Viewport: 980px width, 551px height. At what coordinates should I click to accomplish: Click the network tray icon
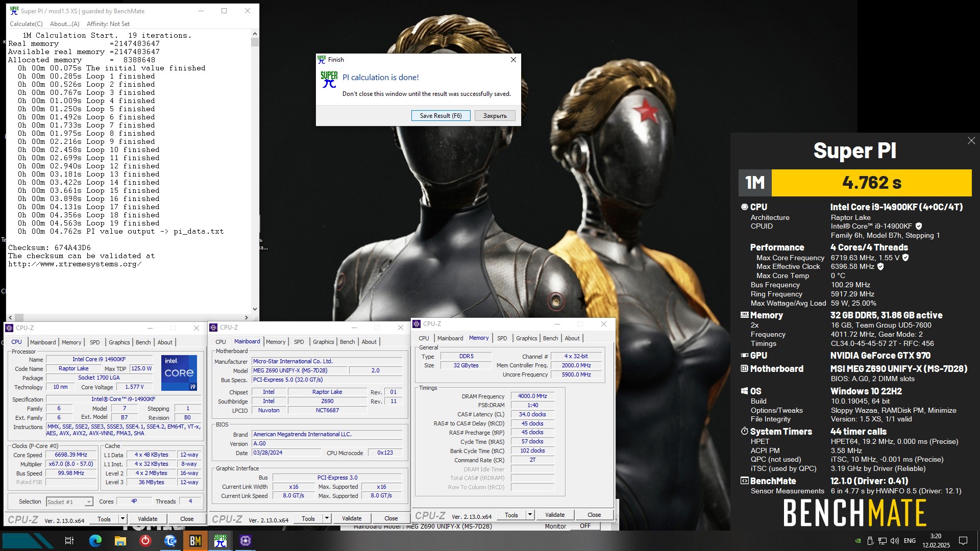point(882,541)
